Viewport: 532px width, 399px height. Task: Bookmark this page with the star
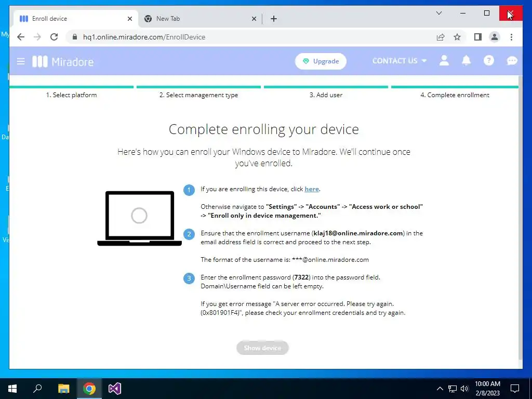tap(457, 37)
